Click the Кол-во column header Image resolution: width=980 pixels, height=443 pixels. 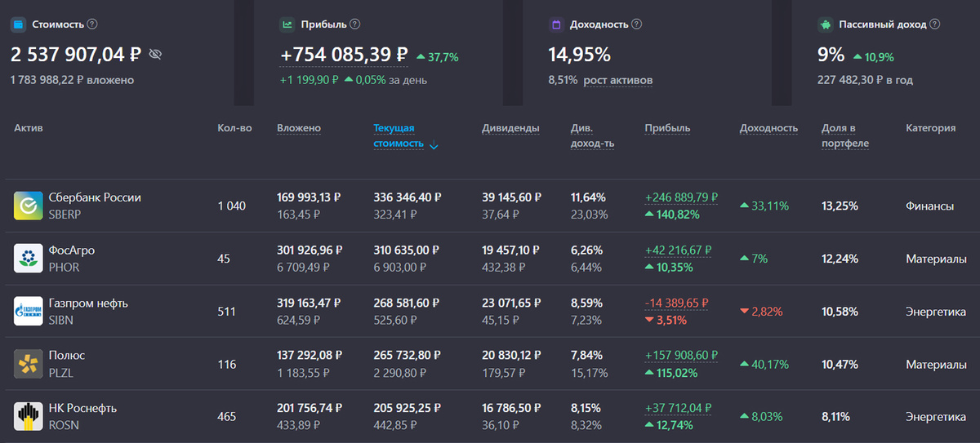tap(234, 128)
